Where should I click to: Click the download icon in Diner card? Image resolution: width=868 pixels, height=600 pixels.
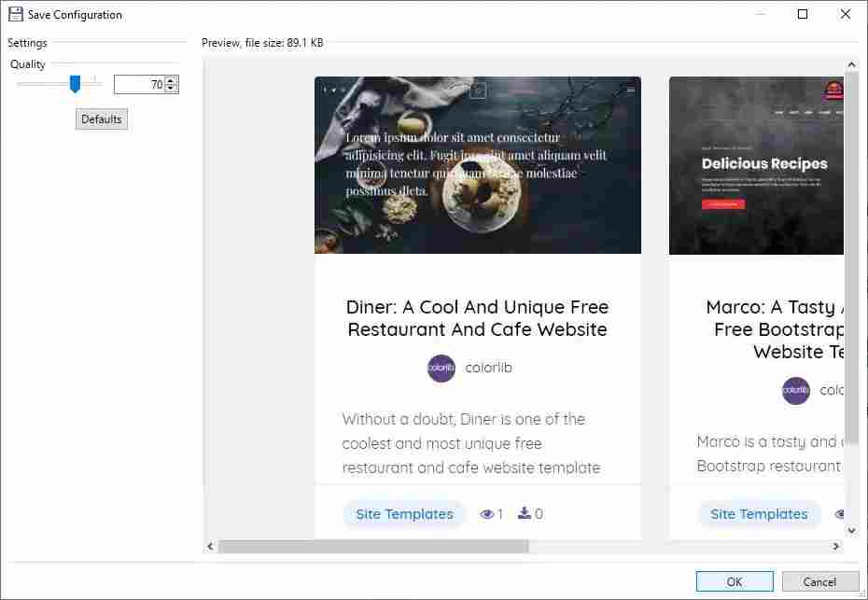525,513
